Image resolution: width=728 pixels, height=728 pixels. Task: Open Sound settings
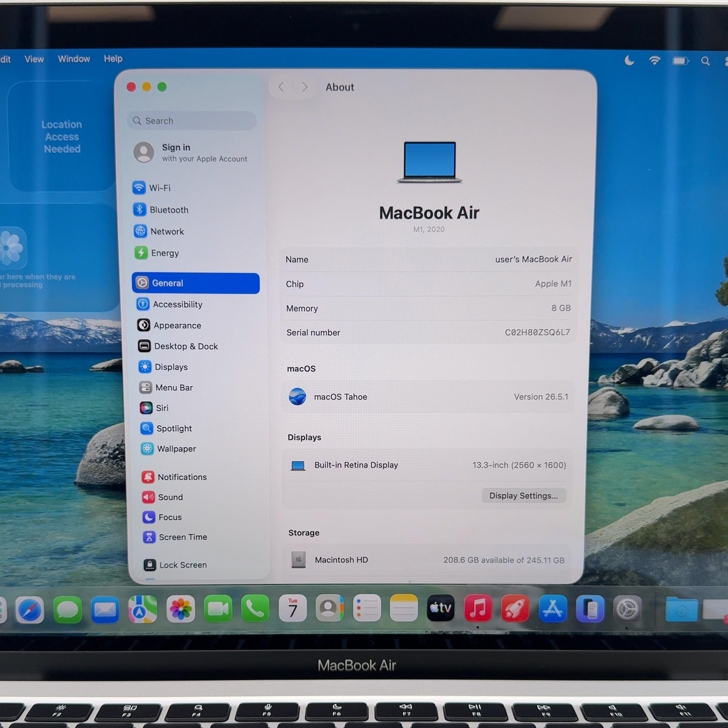tap(163, 497)
